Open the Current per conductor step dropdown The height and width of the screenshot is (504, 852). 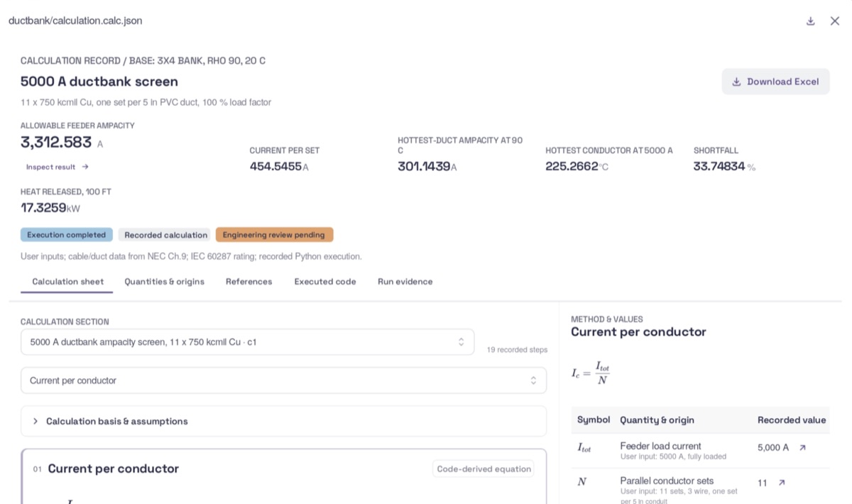[x=284, y=380]
